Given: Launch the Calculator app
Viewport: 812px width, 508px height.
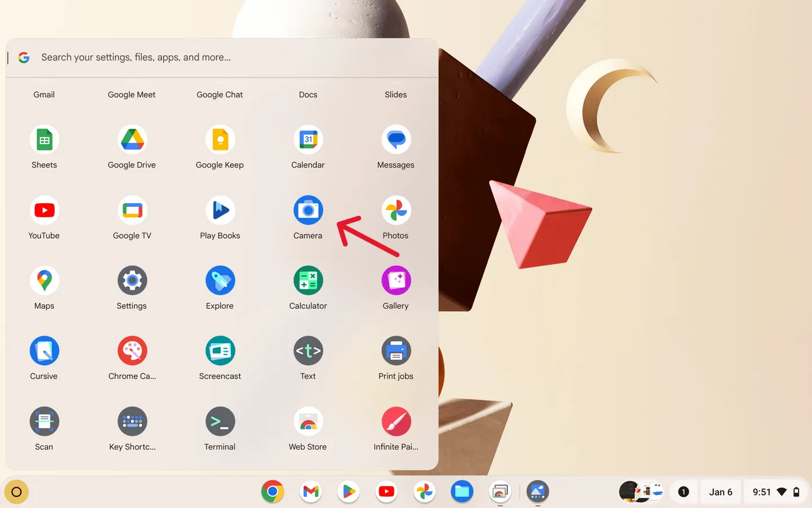Looking at the screenshot, I should tap(308, 280).
